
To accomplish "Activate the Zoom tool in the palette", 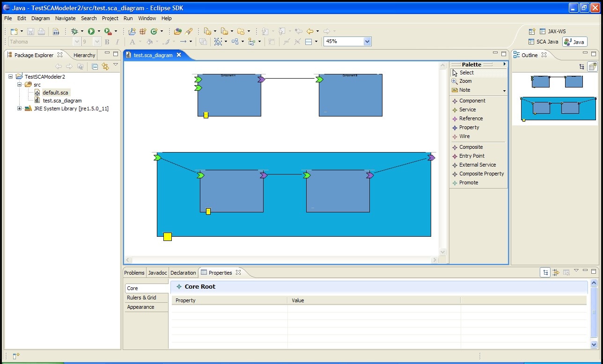I will tap(478, 81).
